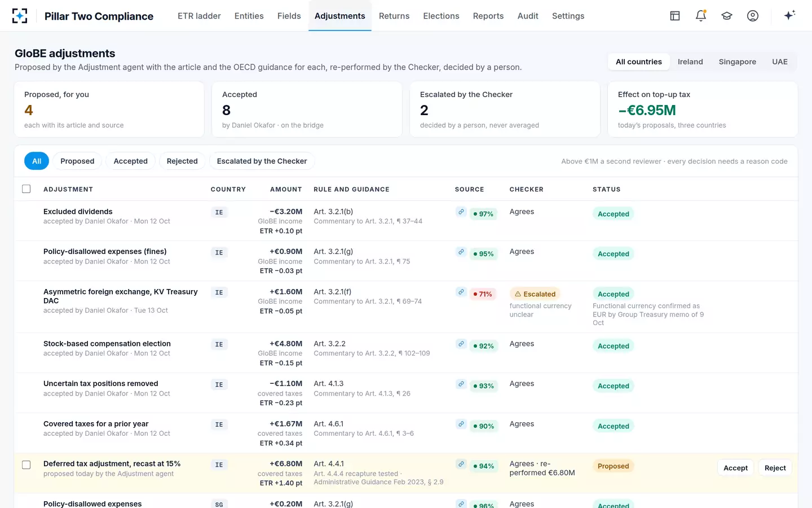This screenshot has width=812, height=508.
Task: Click the 97% confidence badge
Action: pyautogui.click(x=483, y=214)
